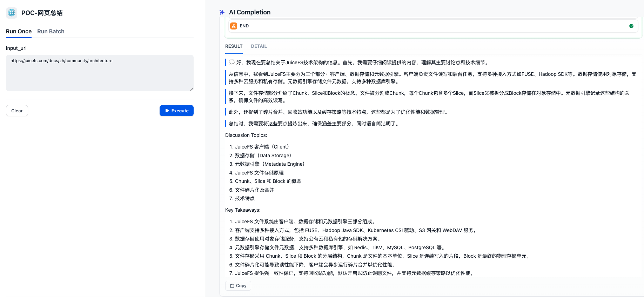Click the green success checkmark on END row
The width and height of the screenshot is (644, 297).
tap(631, 26)
